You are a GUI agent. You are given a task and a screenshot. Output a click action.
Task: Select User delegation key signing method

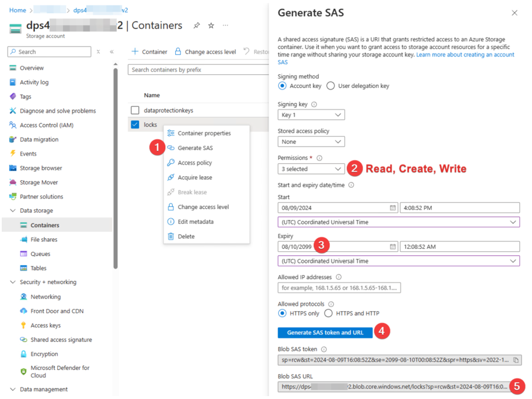pos(331,85)
